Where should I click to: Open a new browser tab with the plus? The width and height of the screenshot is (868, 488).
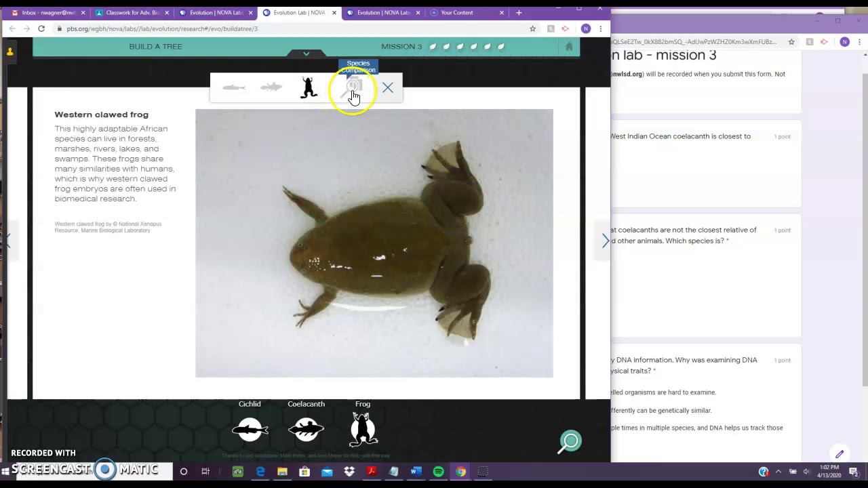pos(519,12)
